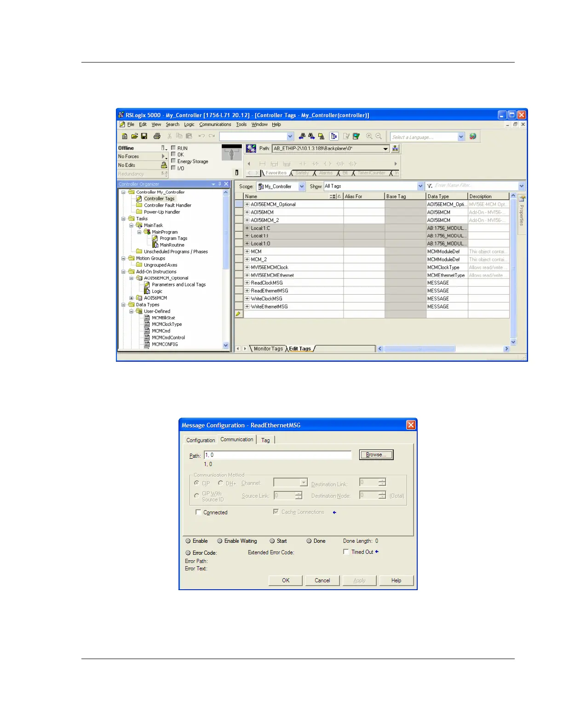Viewport: 563px width, 728px height.
Task: Open the Logic menu
Action: 189,125
